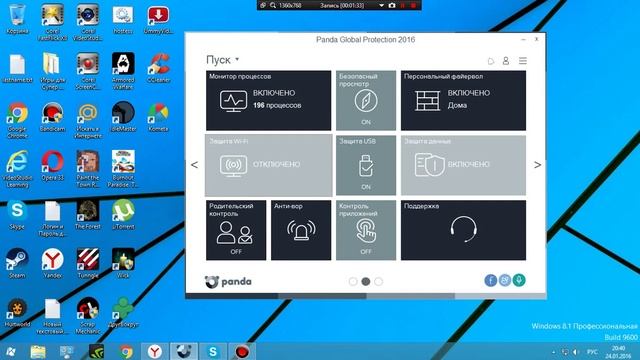The height and width of the screenshot is (360, 640).
Task: Open the Data protection shield tile
Action: click(463, 165)
